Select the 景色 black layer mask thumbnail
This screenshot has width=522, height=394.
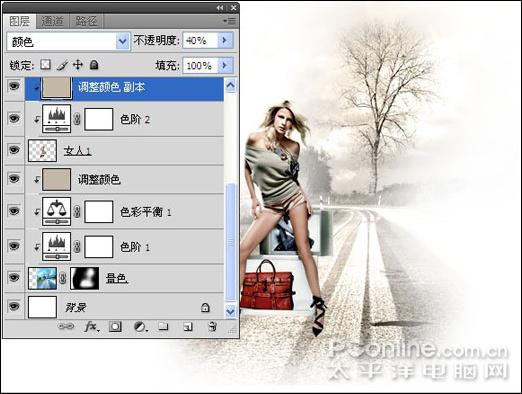tap(85, 278)
